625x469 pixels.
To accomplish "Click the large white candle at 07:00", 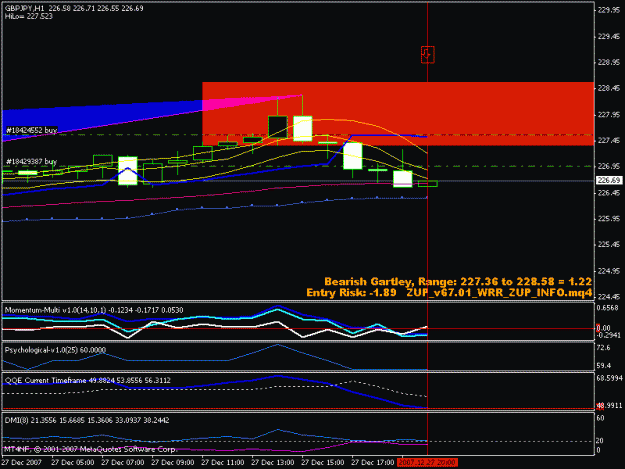I will click(x=128, y=171).
